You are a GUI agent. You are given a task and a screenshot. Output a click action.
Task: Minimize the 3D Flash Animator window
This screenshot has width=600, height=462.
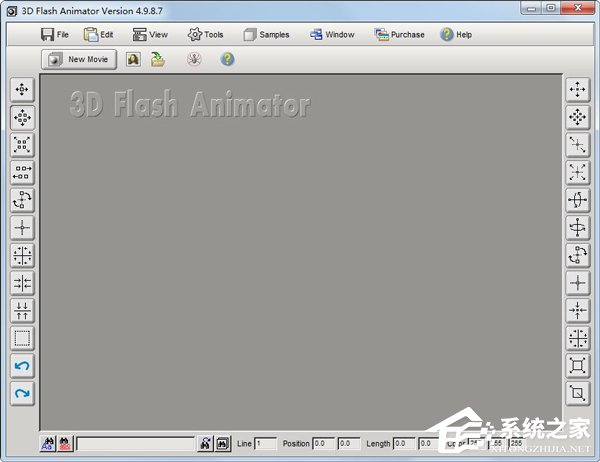(x=531, y=8)
